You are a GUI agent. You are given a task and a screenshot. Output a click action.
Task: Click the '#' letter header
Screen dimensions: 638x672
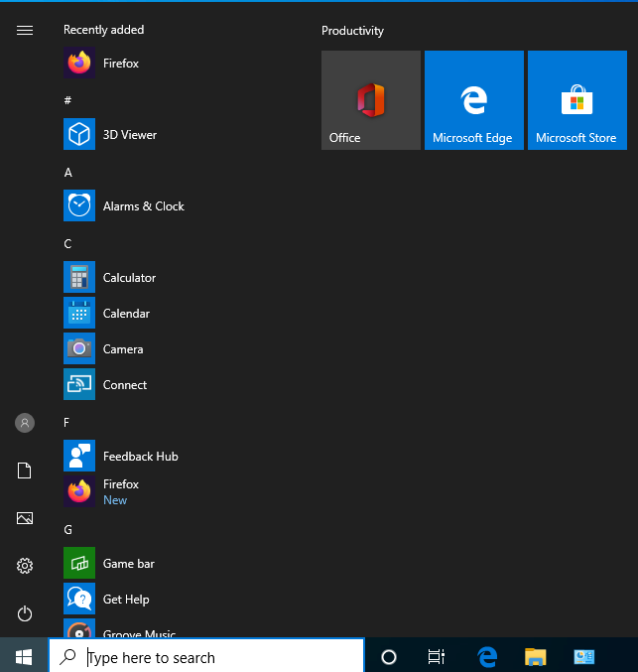pyautogui.click(x=67, y=100)
